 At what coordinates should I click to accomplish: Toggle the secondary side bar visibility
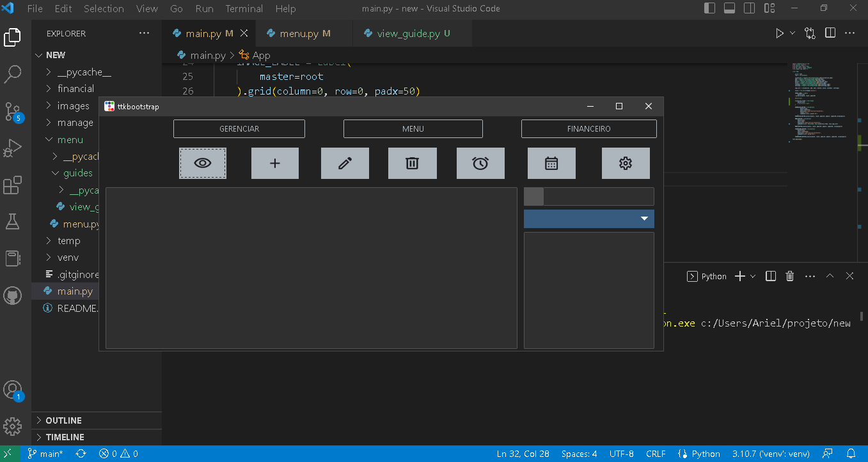[749, 8]
